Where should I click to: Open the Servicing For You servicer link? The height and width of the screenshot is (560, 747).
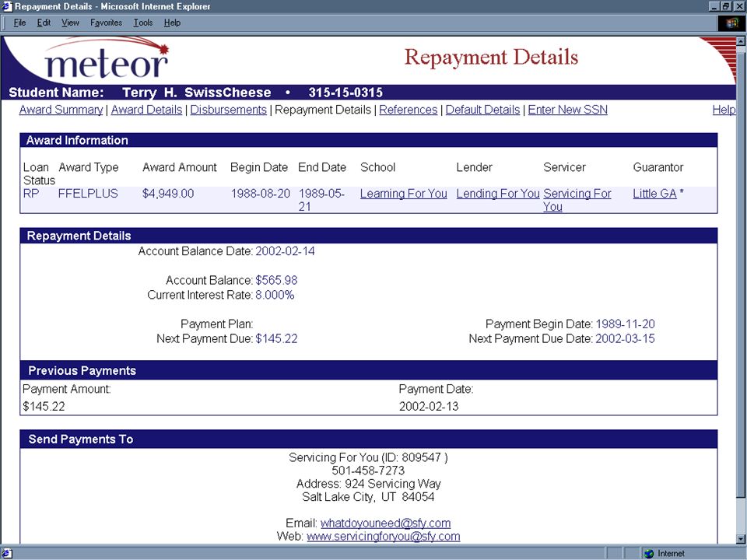pyautogui.click(x=577, y=200)
